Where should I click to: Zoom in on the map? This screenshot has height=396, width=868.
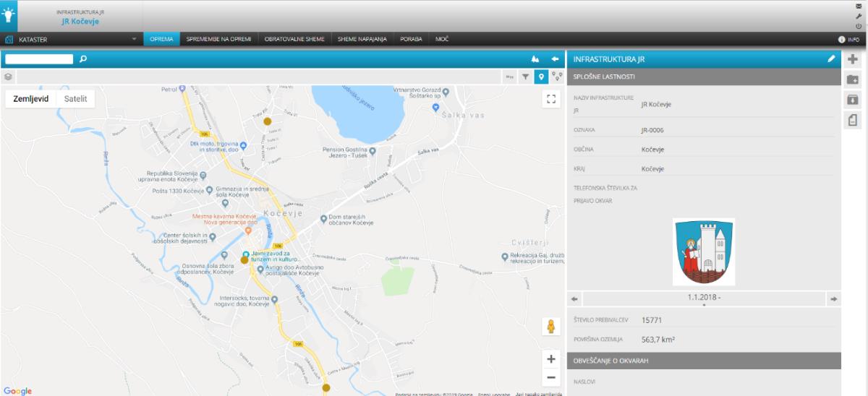551,359
